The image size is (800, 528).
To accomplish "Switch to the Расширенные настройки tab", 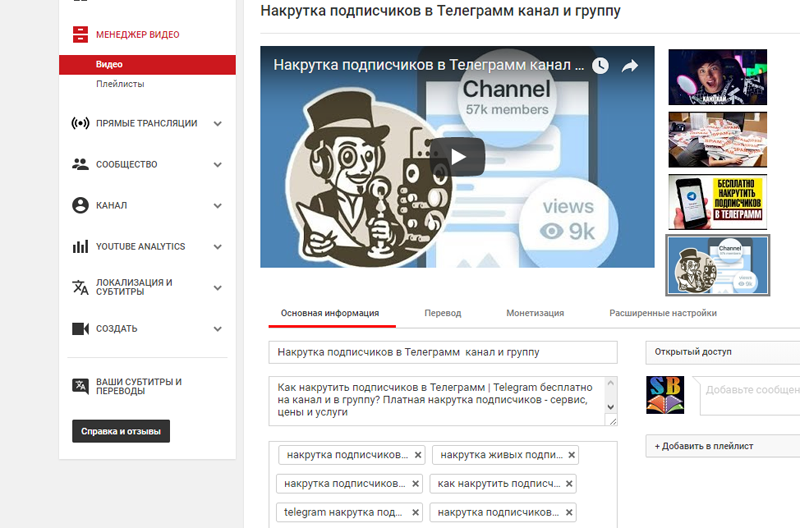I will 663,313.
